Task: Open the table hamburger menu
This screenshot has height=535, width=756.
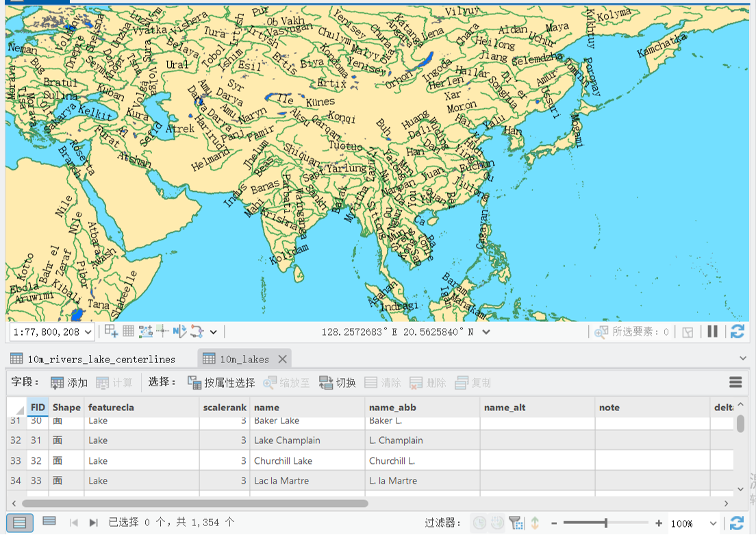Action: click(735, 382)
